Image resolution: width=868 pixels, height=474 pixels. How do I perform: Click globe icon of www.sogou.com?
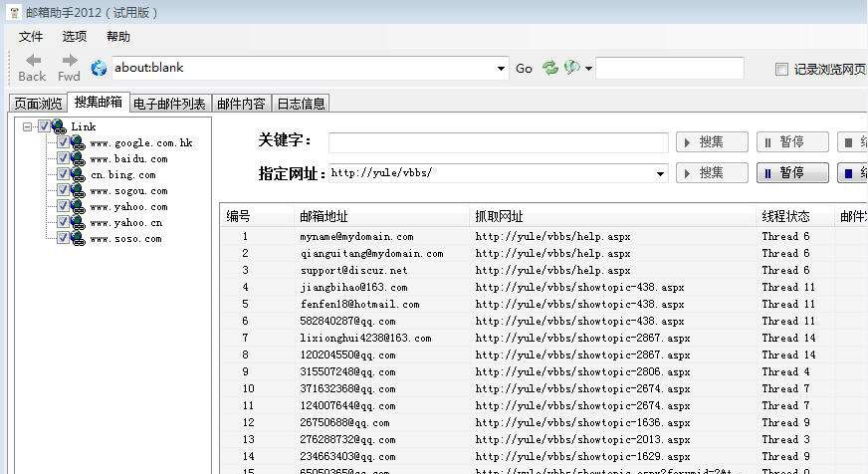(78, 191)
